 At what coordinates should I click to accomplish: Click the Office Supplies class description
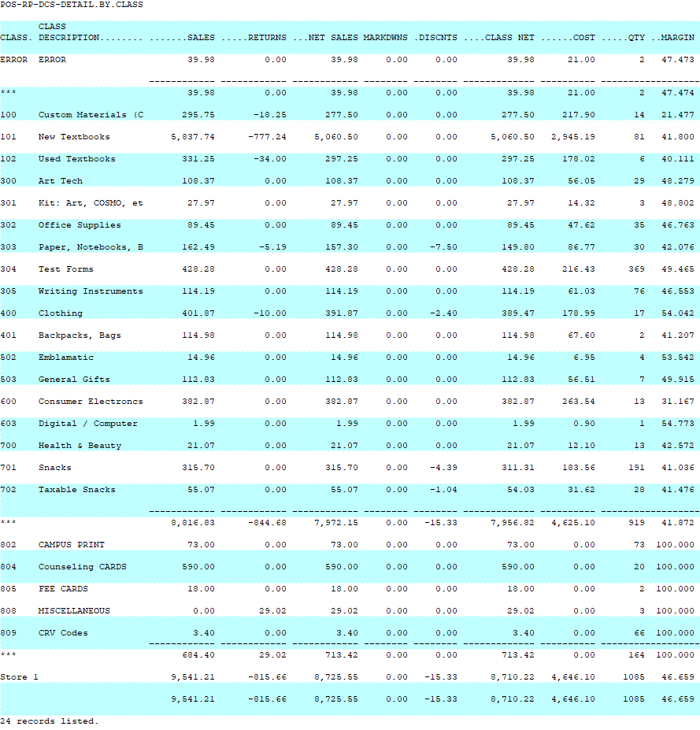[x=80, y=225]
